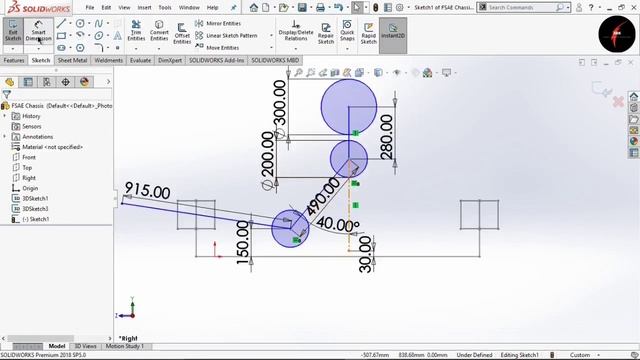Activate the Smart Dimension tool
The height and width of the screenshot is (360, 640).
(x=38, y=31)
